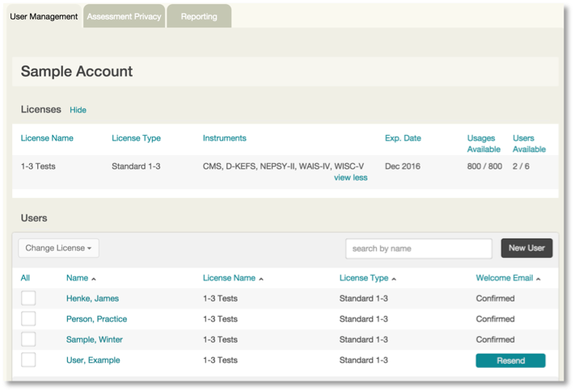Open the Change License dropdown

[59, 248]
